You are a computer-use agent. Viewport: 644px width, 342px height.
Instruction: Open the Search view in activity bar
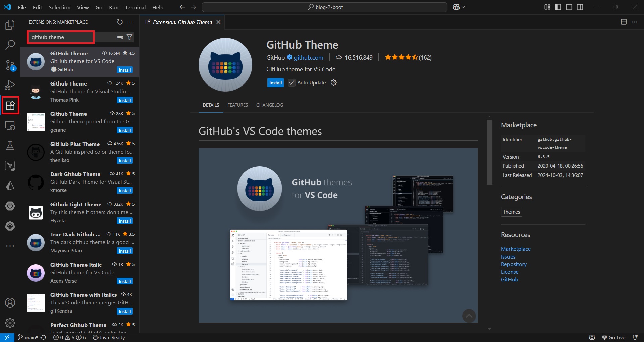tap(10, 45)
